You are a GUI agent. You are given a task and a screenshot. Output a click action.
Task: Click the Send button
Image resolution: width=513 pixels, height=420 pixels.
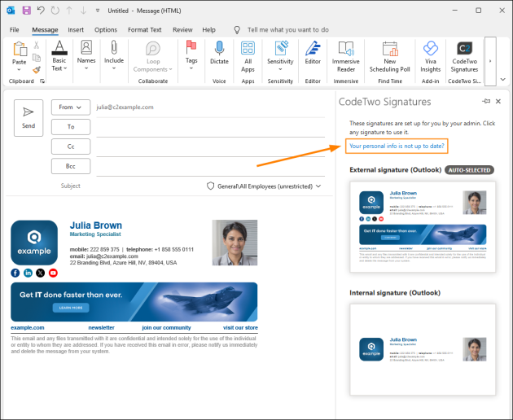coord(28,118)
